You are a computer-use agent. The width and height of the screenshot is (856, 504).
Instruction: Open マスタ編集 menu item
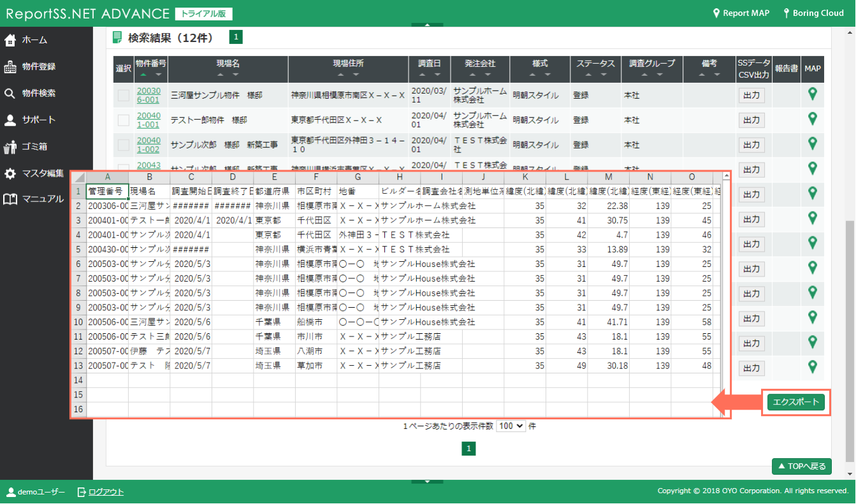pyautogui.click(x=43, y=173)
